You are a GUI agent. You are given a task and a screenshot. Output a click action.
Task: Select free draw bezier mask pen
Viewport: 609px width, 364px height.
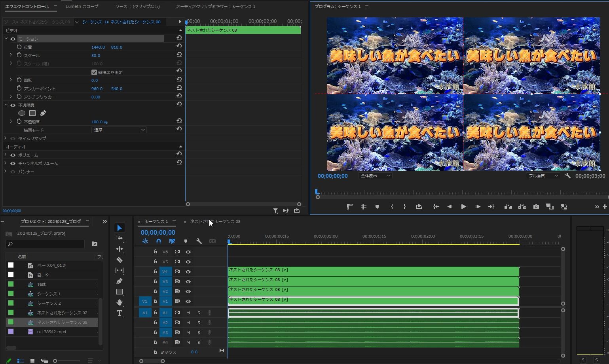pos(43,113)
